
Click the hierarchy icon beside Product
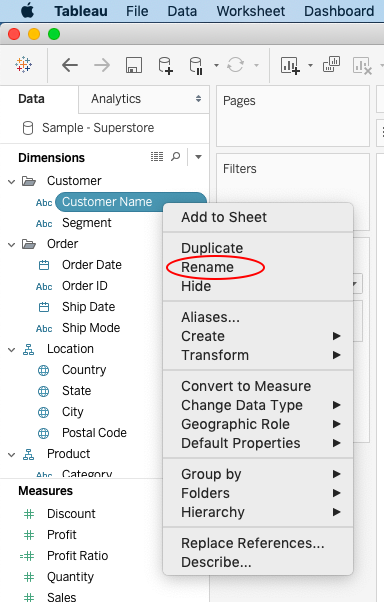pyautogui.click(x=28, y=455)
